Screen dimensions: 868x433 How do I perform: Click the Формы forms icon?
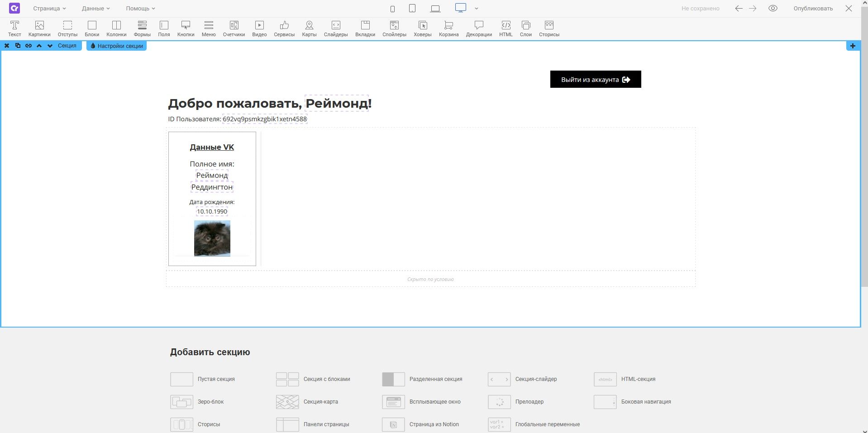pos(142,28)
